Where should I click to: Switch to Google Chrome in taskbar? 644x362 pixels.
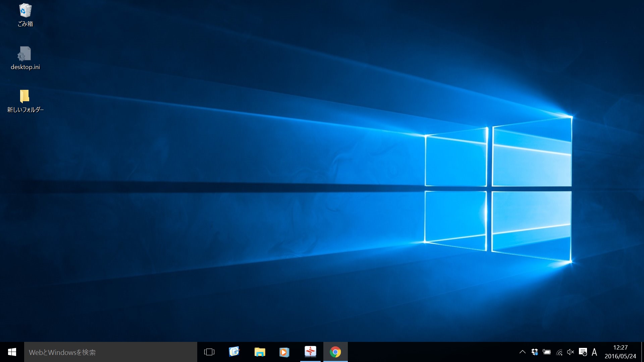click(335, 352)
